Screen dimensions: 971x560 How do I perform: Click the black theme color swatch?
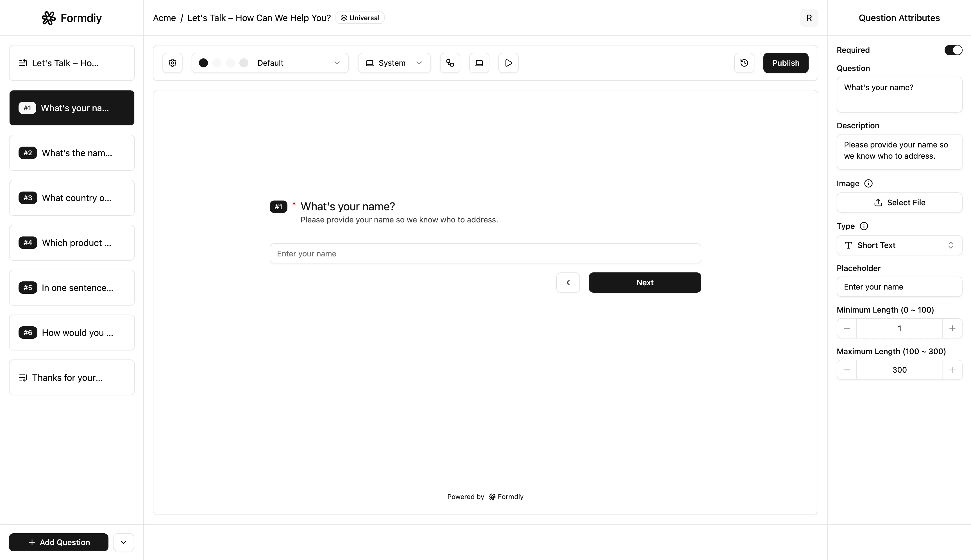tap(203, 63)
